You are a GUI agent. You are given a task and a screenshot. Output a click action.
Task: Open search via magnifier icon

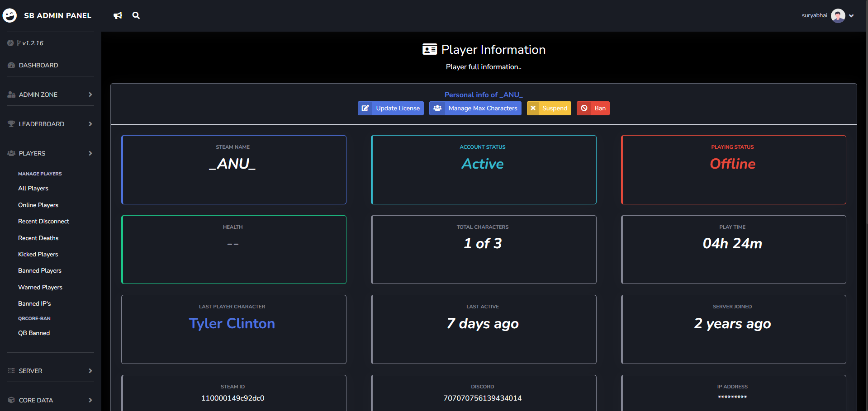coord(136,16)
